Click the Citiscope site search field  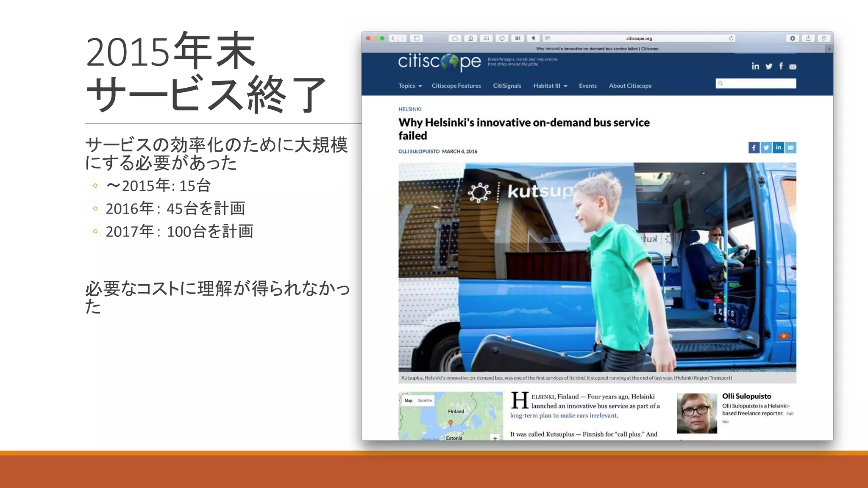pyautogui.click(x=759, y=83)
